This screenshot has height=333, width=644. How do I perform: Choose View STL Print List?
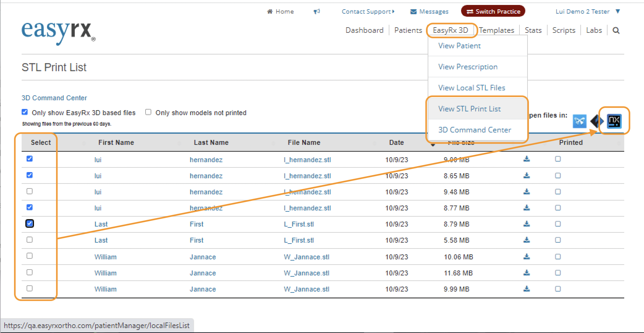[478, 109]
